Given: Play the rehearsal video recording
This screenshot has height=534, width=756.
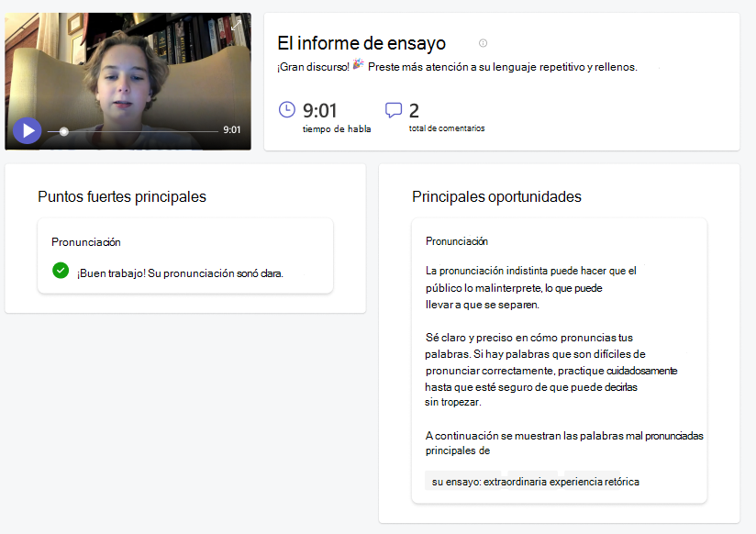Looking at the screenshot, I should pyautogui.click(x=27, y=130).
